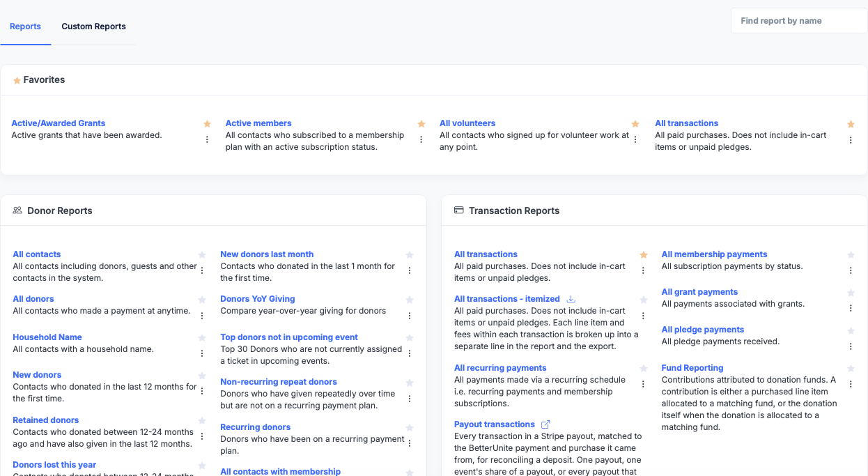Switch to the Reports tab
This screenshot has height=476, width=868.
[x=25, y=26]
